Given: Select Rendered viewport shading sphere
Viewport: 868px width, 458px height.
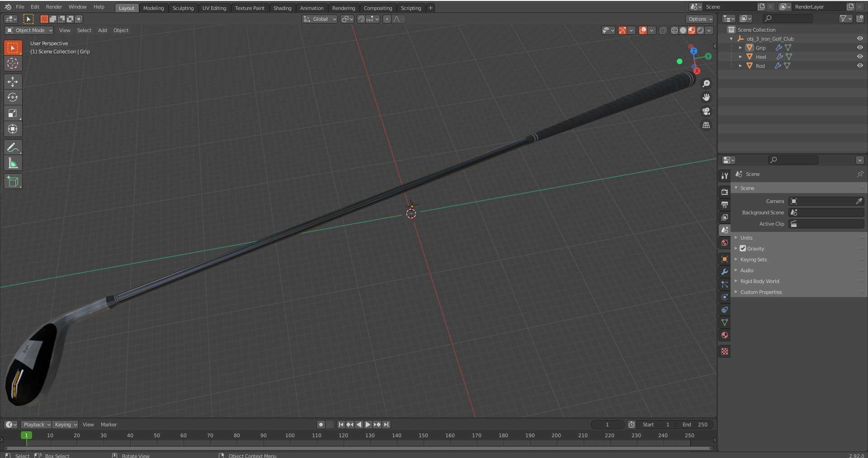Looking at the screenshot, I should [x=700, y=30].
